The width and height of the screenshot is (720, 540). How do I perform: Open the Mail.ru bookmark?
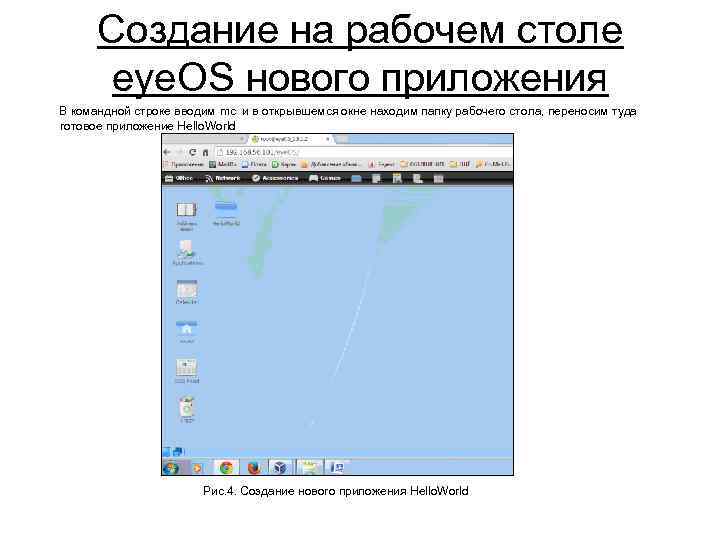pos(223,164)
